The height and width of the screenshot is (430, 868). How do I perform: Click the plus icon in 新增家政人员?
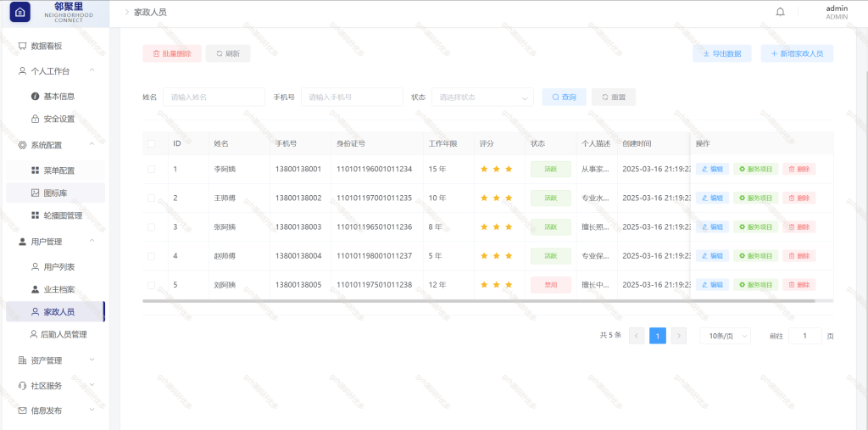click(774, 53)
